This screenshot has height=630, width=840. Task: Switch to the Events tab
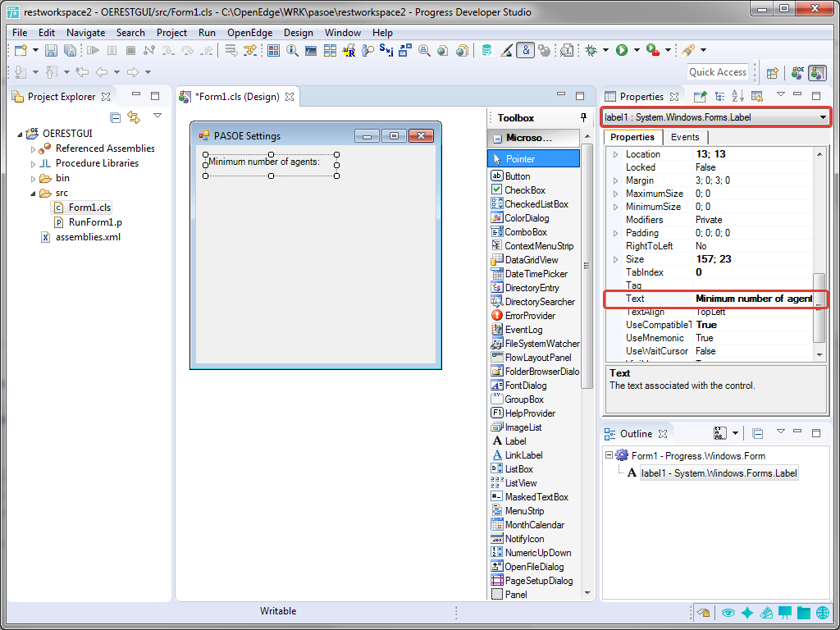tap(685, 137)
